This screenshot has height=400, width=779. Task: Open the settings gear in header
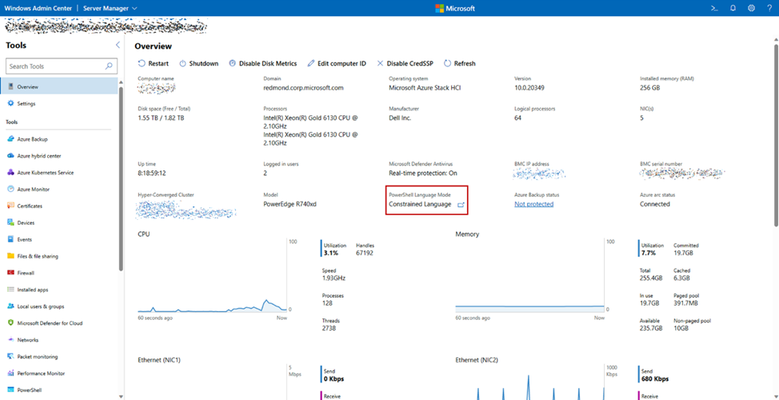[751, 8]
